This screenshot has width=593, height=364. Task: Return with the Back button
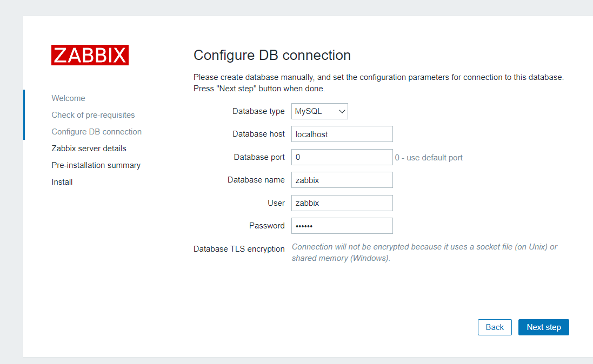coord(495,327)
